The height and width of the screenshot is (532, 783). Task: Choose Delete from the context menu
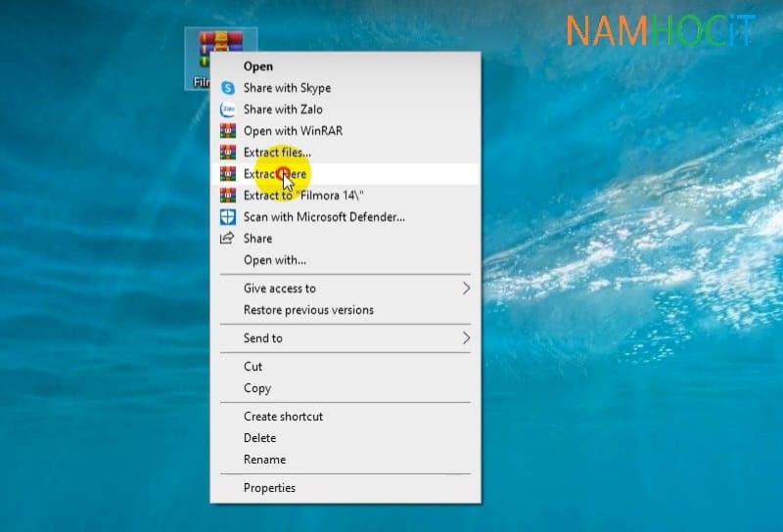pos(345,438)
